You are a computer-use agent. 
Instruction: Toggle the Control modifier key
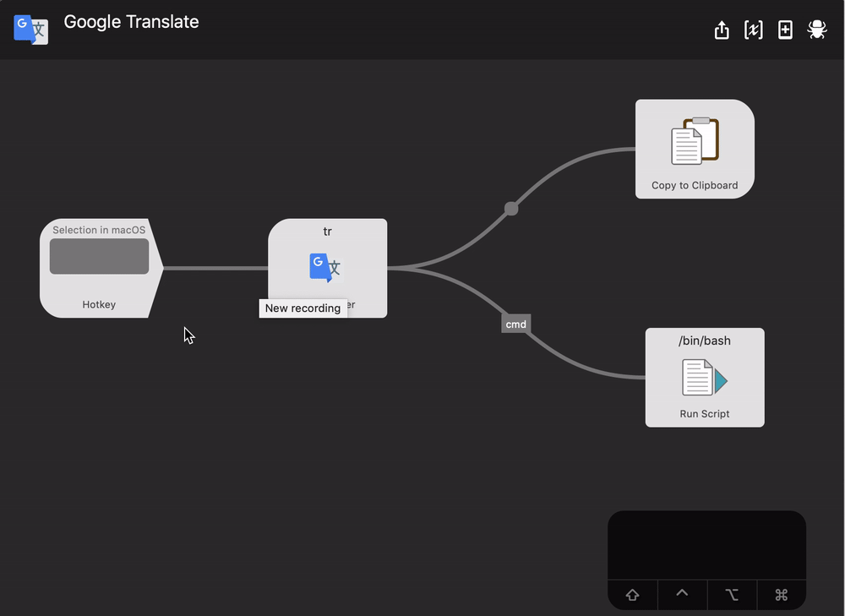(x=682, y=594)
